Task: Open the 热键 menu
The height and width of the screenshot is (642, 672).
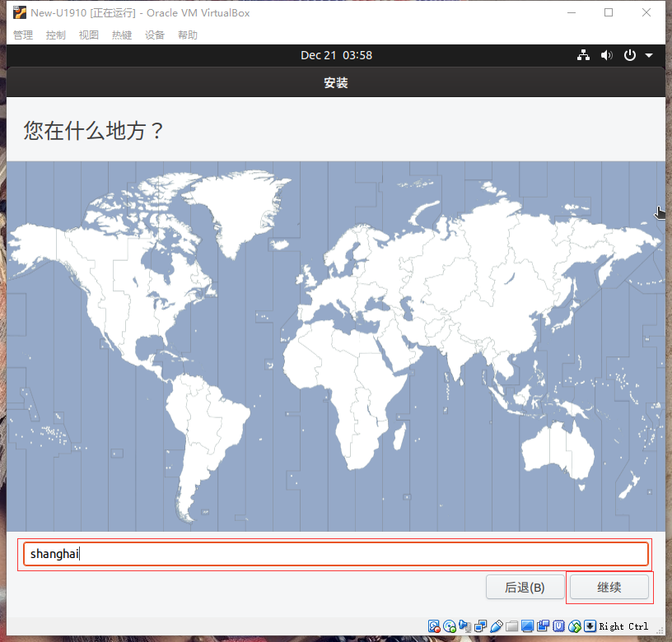Action: [x=122, y=35]
